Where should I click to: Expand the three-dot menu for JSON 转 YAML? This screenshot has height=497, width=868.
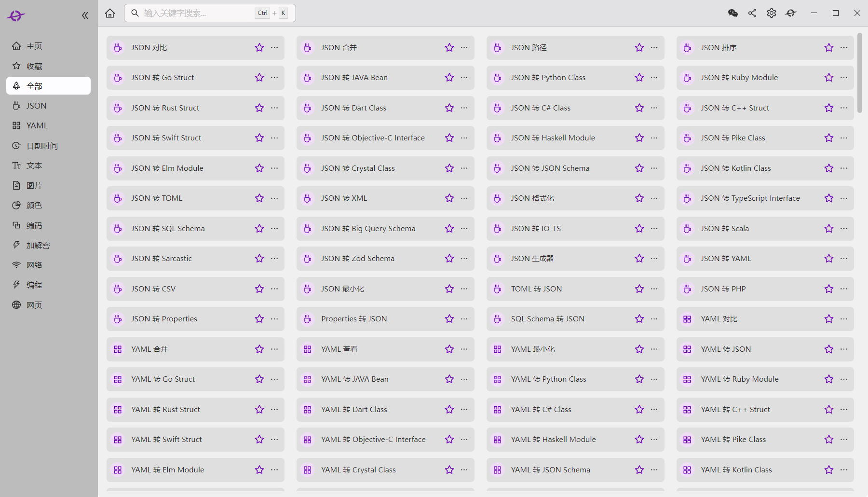pyautogui.click(x=844, y=259)
